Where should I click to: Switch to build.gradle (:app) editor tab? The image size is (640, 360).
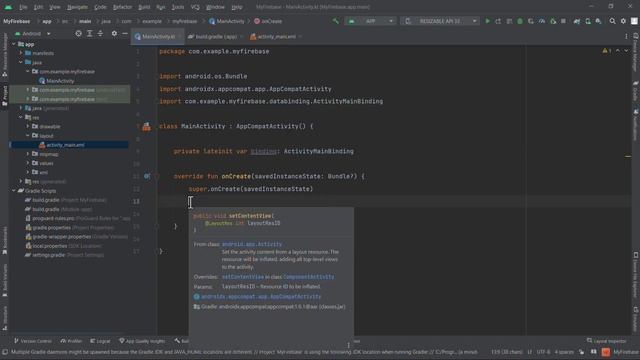(x=216, y=36)
